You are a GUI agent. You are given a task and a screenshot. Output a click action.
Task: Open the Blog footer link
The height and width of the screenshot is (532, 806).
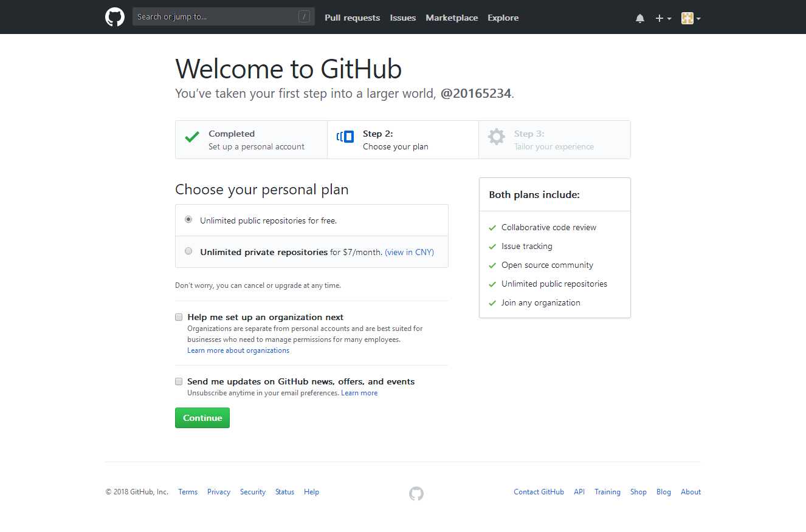(x=664, y=492)
